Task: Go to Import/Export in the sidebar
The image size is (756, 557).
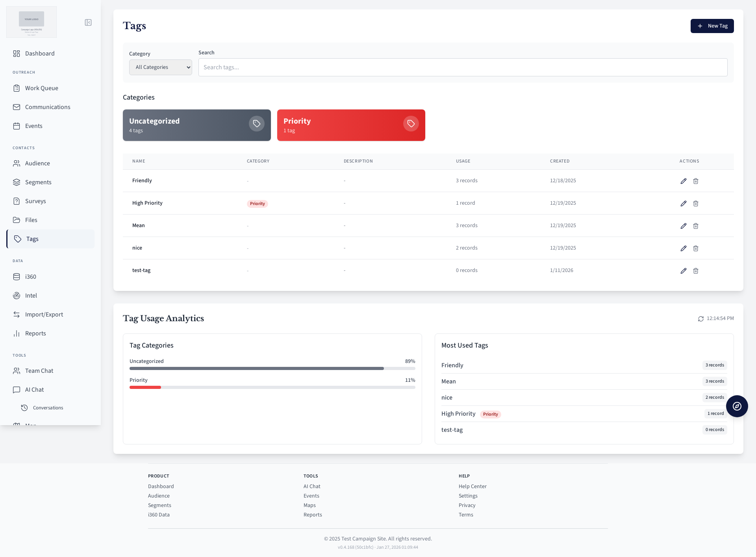Action: [x=44, y=315]
